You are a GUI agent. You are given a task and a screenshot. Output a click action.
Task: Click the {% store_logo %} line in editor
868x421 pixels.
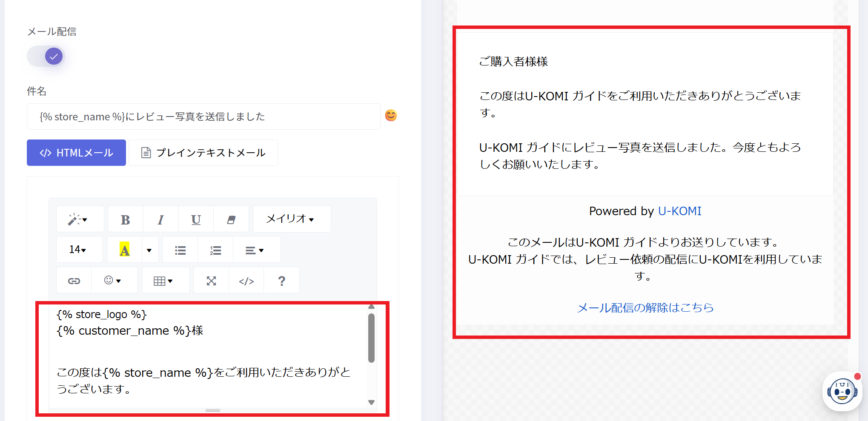click(102, 314)
